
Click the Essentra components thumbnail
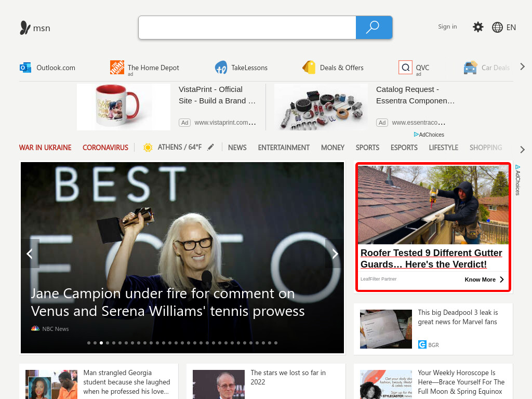coord(321,107)
